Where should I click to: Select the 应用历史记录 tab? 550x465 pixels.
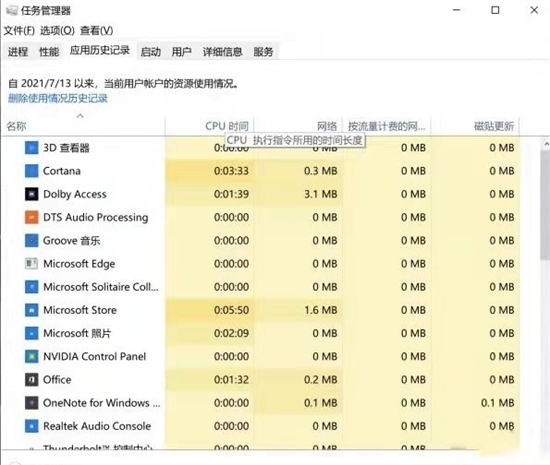pyautogui.click(x=100, y=50)
